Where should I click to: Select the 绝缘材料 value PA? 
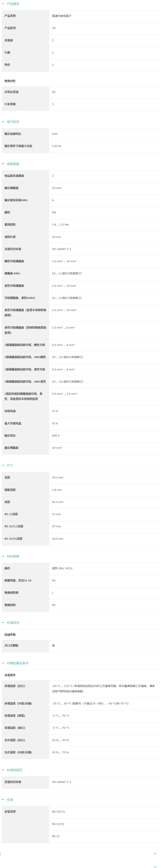(x=53, y=605)
